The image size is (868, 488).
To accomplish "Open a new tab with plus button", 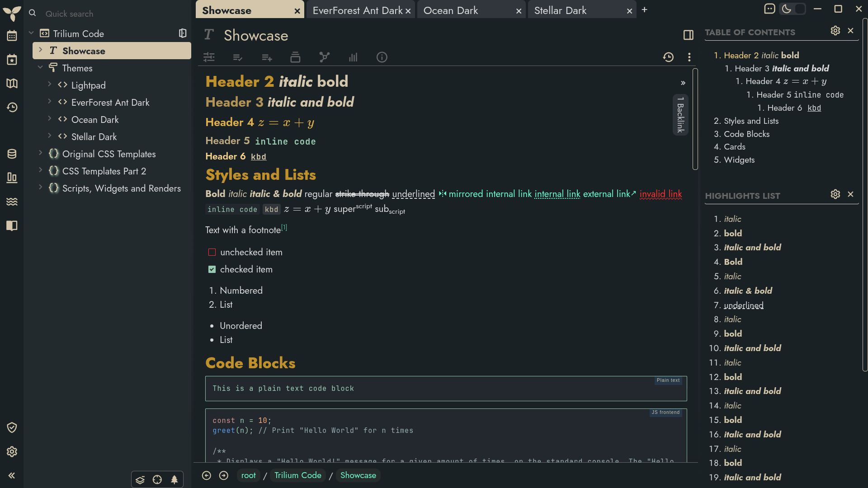I will (x=645, y=9).
